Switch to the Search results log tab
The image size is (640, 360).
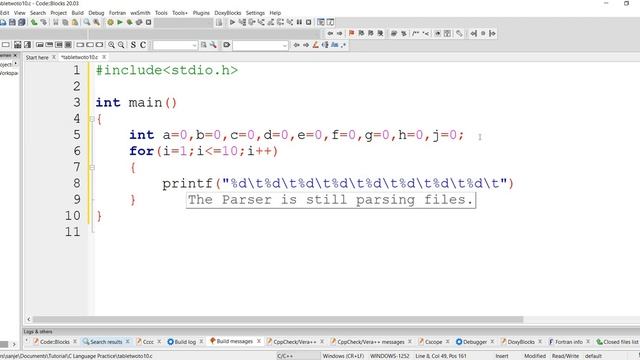106,342
